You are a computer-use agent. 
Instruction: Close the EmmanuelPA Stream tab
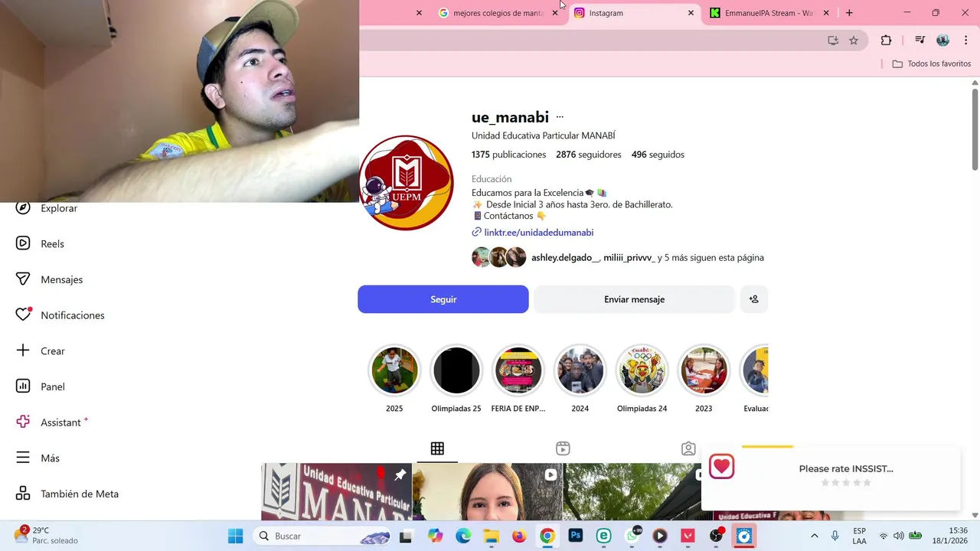coord(826,13)
